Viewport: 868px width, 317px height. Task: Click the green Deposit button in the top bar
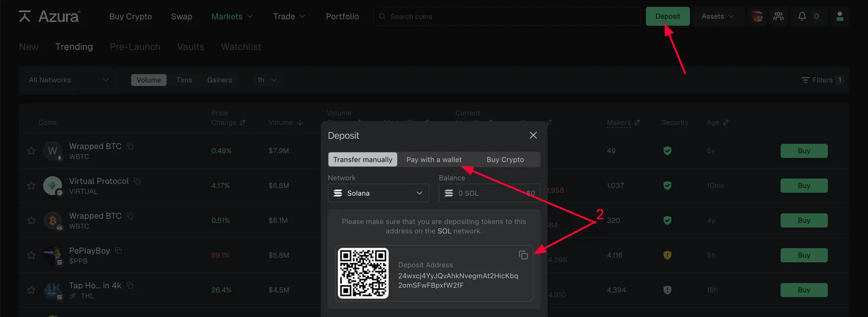pyautogui.click(x=668, y=16)
